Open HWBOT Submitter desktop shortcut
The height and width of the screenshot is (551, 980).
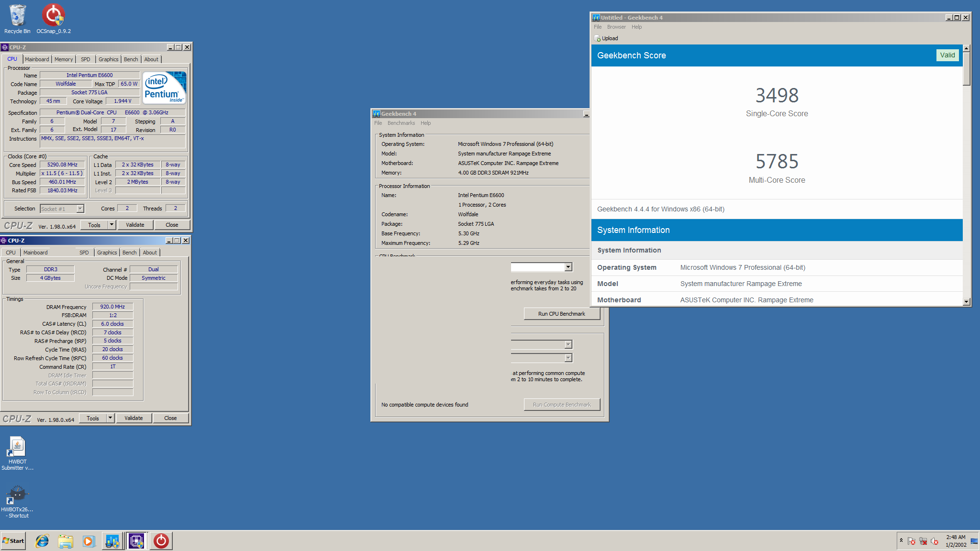(x=17, y=453)
